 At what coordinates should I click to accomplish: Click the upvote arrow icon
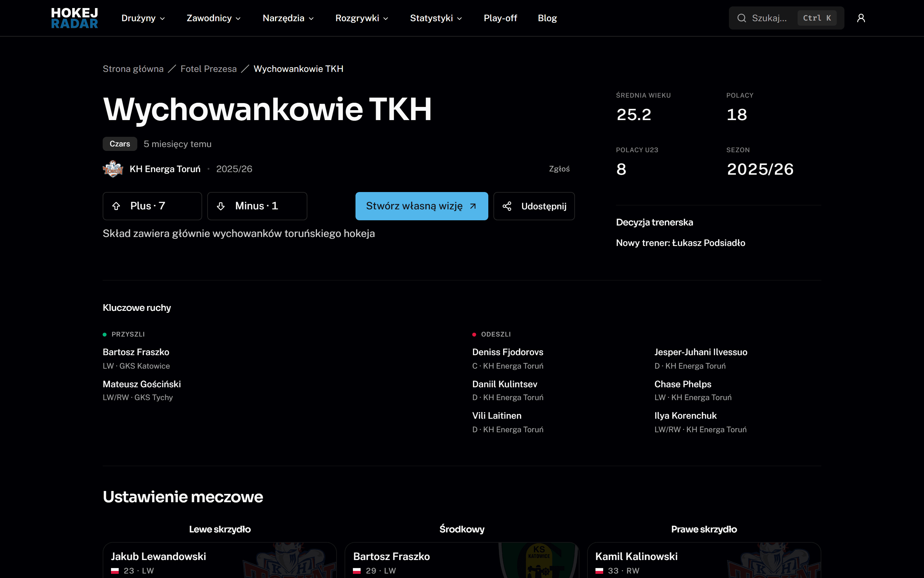[116, 206]
